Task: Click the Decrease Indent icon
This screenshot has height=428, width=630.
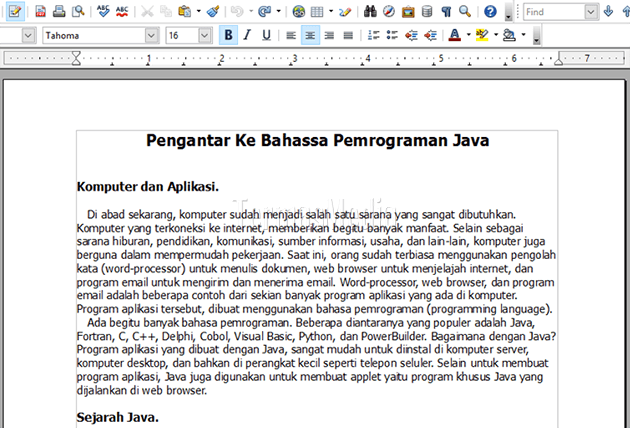Action: click(411, 35)
